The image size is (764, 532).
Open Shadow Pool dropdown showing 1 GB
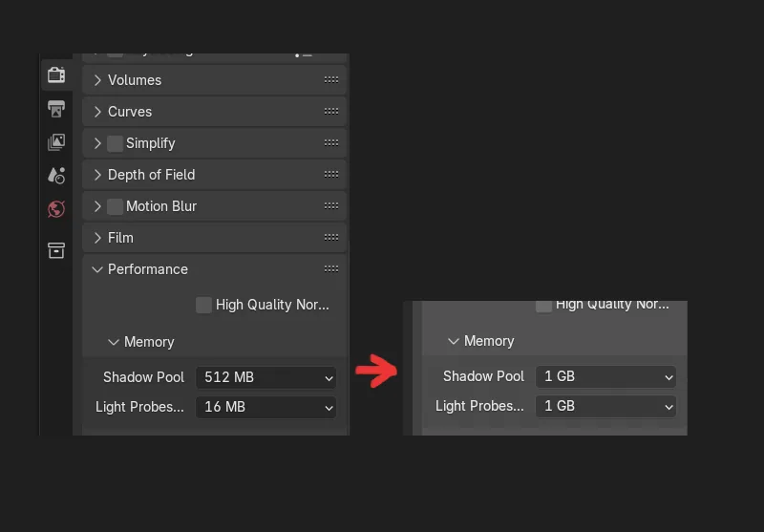605,376
